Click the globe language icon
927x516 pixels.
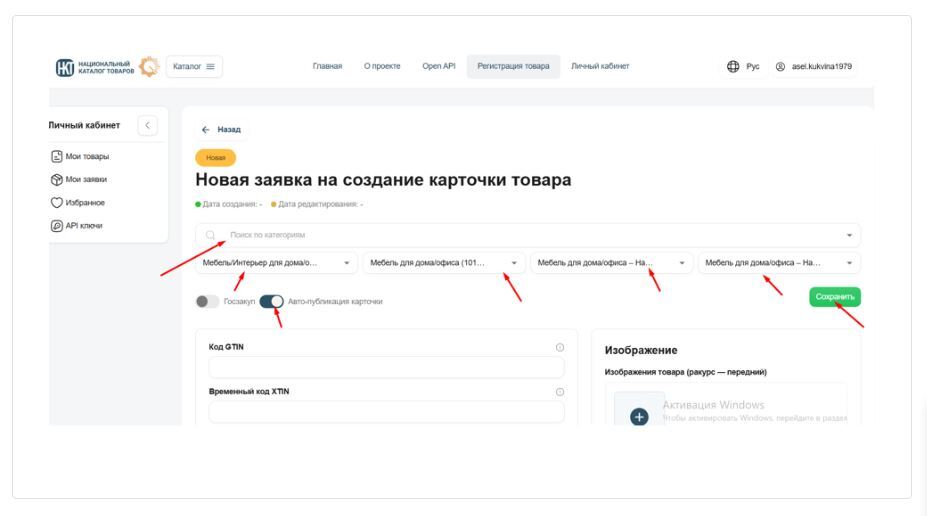(x=733, y=66)
